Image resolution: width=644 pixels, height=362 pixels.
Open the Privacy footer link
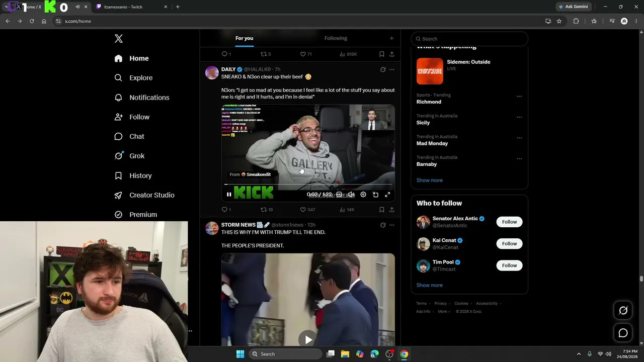click(440, 304)
